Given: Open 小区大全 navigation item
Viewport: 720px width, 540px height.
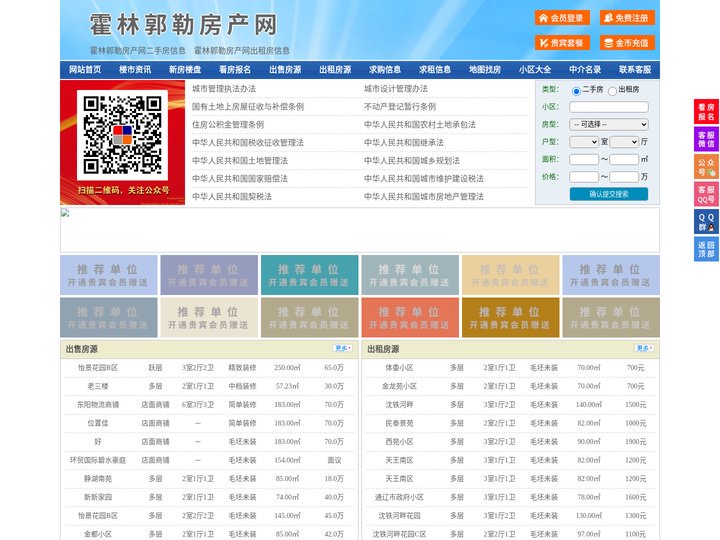Looking at the screenshot, I should 535,70.
